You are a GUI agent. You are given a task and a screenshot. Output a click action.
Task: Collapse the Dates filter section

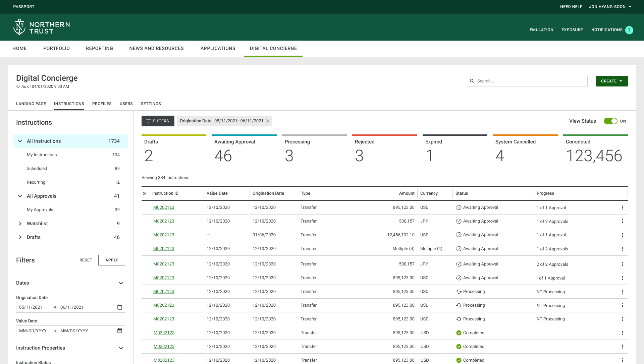(121, 283)
